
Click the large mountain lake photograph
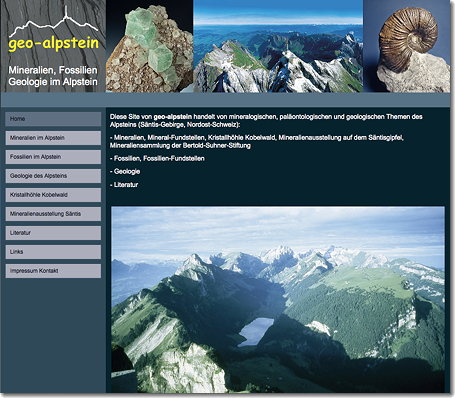point(278,299)
